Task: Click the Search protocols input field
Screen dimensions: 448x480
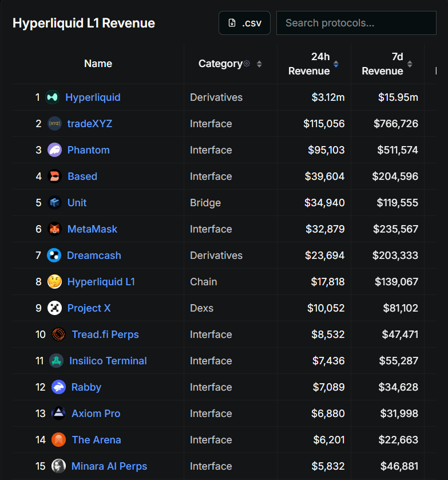Action: tap(356, 23)
